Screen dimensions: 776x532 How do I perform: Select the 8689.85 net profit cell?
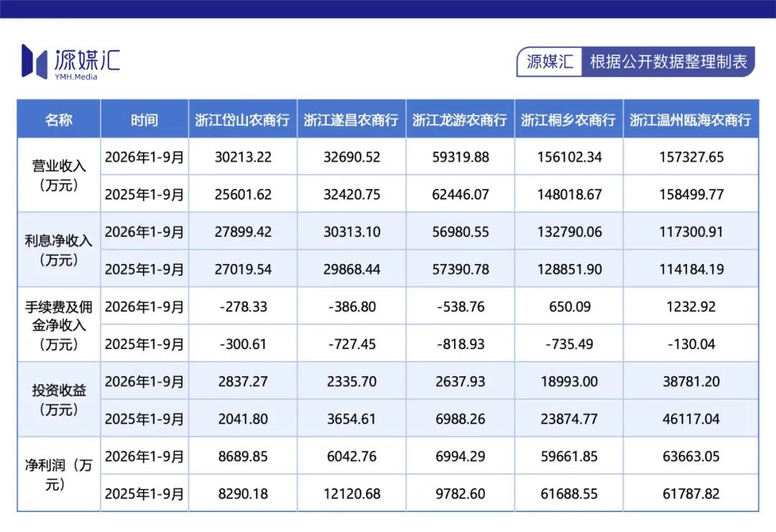click(243, 457)
